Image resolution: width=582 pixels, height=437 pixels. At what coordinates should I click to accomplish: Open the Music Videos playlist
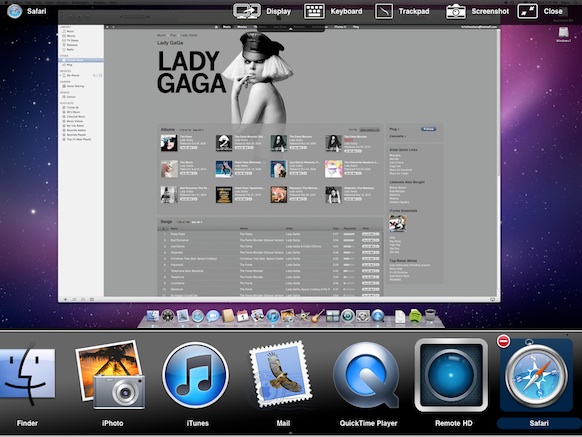point(72,121)
